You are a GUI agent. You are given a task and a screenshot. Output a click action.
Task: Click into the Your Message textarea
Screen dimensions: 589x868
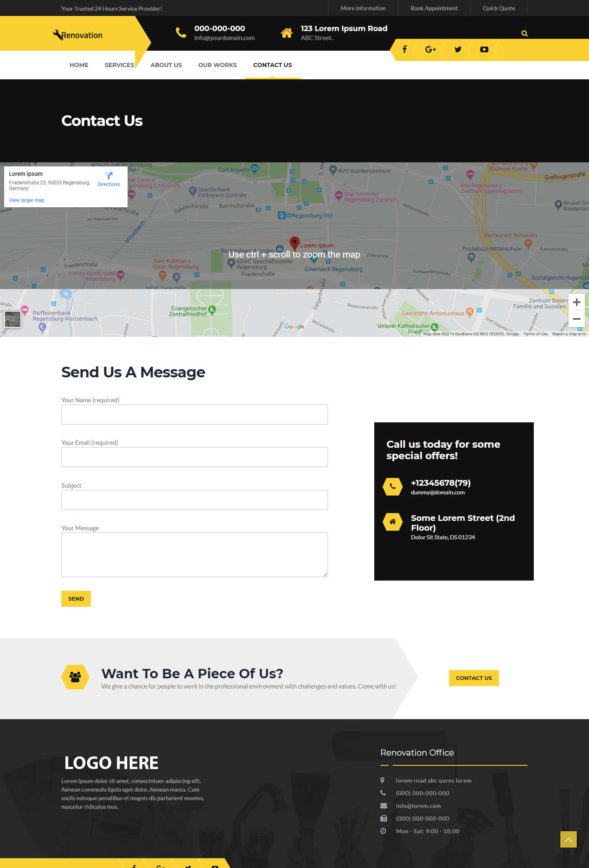pos(194,554)
